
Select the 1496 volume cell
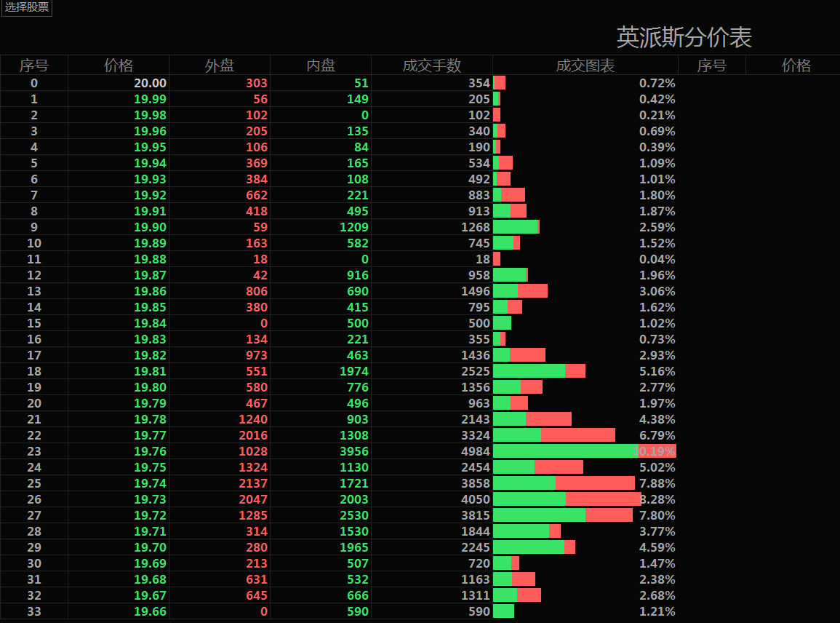pos(476,291)
